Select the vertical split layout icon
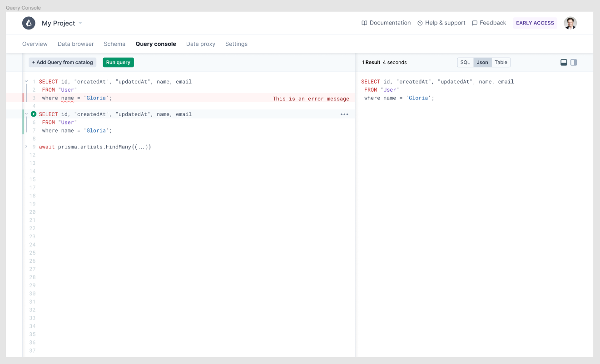The height and width of the screenshot is (364, 600). pyautogui.click(x=574, y=62)
